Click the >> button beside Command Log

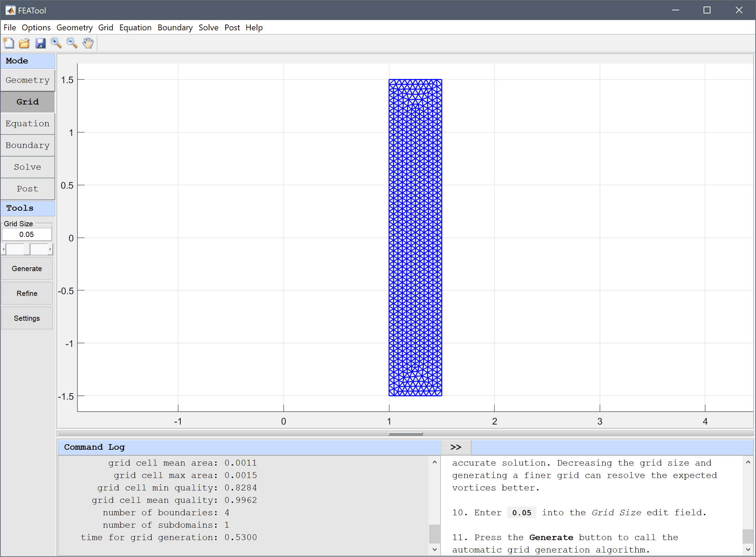tap(456, 447)
